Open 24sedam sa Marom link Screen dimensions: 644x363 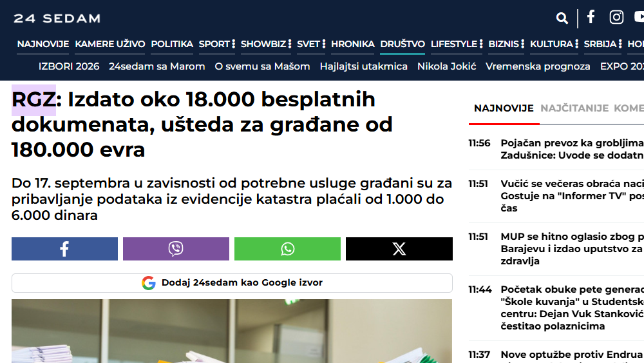tap(157, 66)
